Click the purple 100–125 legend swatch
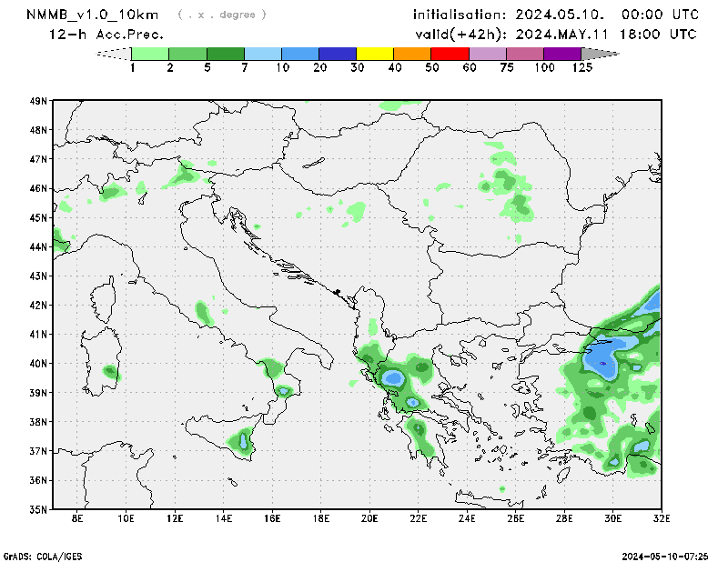Viewport: 728px width, 562px height. [562, 54]
